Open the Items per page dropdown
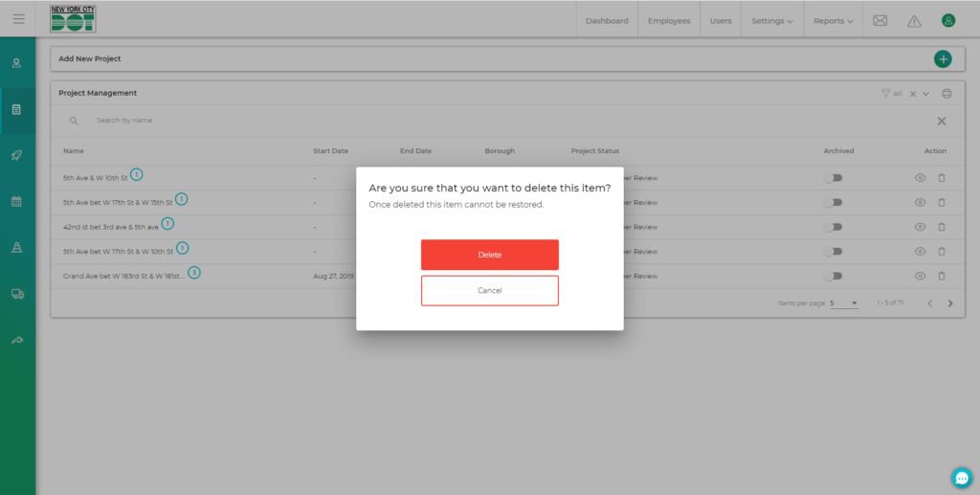This screenshot has height=495, width=980. (x=843, y=304)
